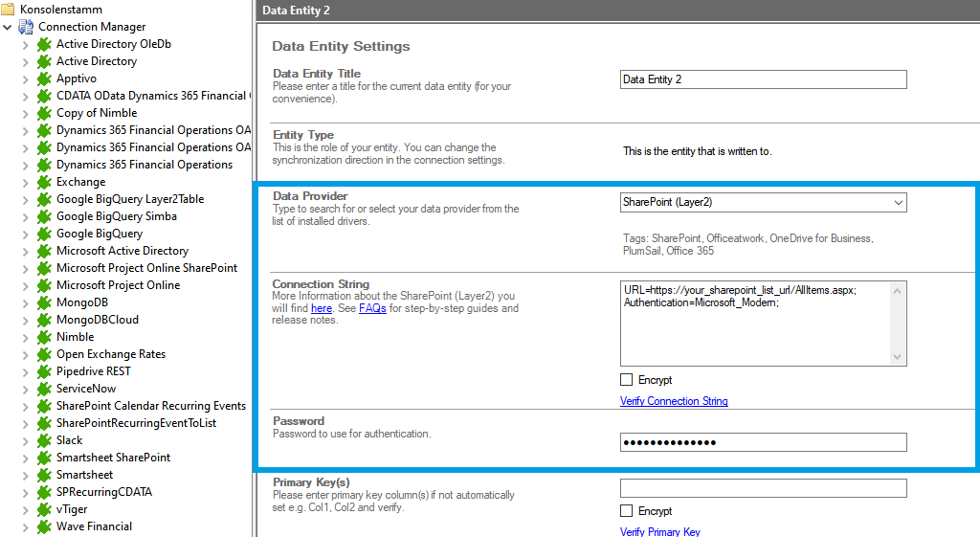Click the Konsolenstamm folder icon
The width and height of the screenshot is (980, 537).
pyautogui.click(x=8, y=10)
